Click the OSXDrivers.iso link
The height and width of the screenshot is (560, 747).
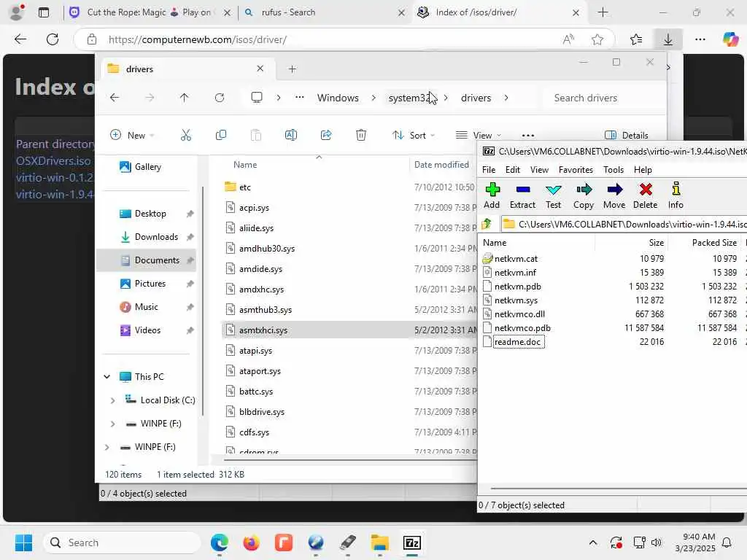pyautogui.click(x=53, y=161)
